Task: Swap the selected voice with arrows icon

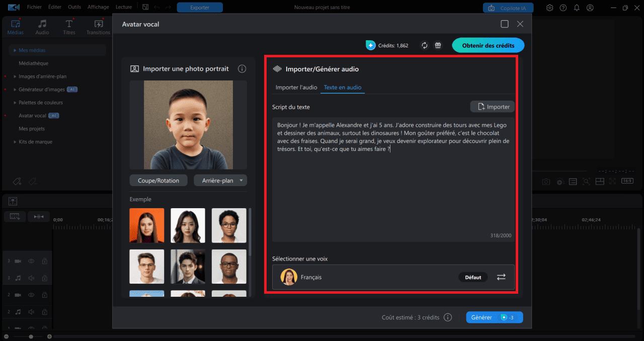Action: [501, 277]
